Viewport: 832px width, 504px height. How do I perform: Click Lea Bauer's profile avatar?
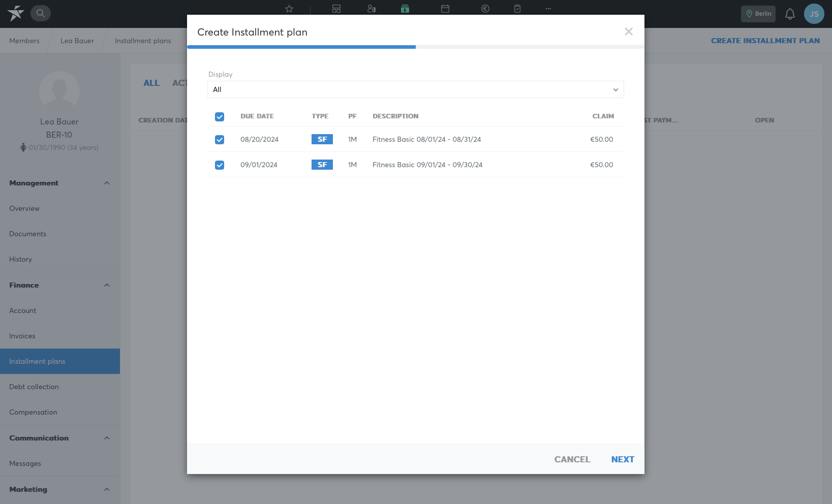pyautogui.click(x=59, y=91)
